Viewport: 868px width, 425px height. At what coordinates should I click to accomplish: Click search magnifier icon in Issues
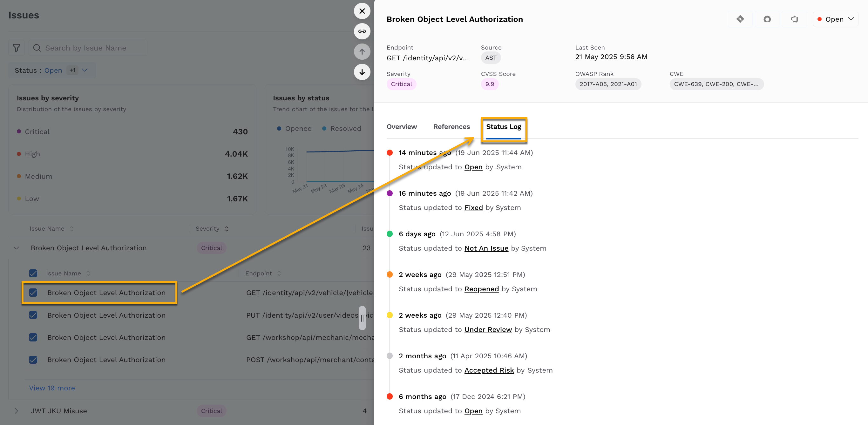tap(37, 48)
